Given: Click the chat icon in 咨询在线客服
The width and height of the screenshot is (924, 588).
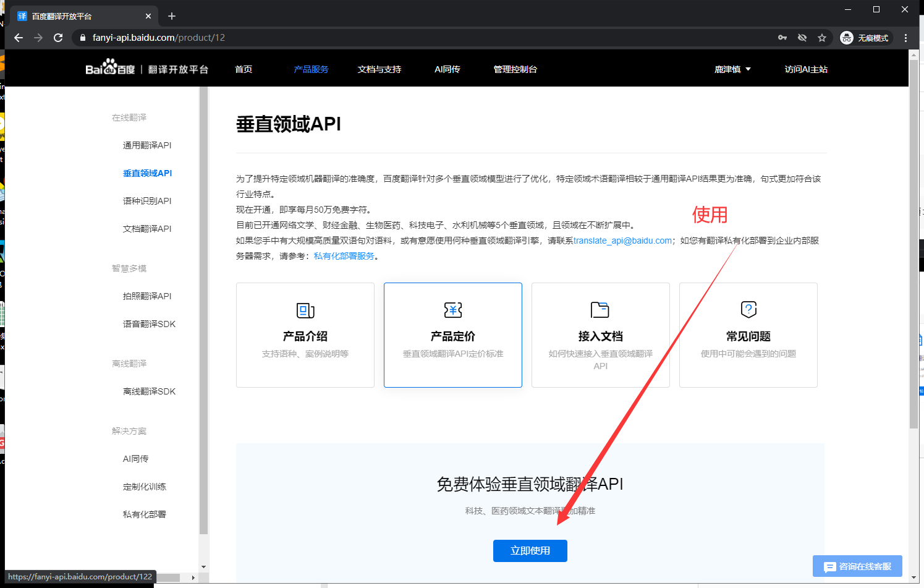Looking at the screenshot, I should pyautogui.click(x=830, y=567).
